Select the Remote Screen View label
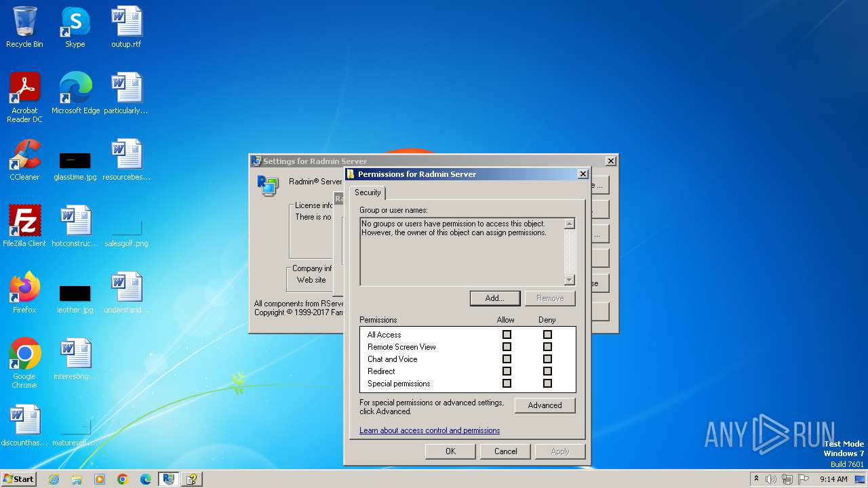Image resolution: width=868 pixels, height=488 pixels. 401,347
